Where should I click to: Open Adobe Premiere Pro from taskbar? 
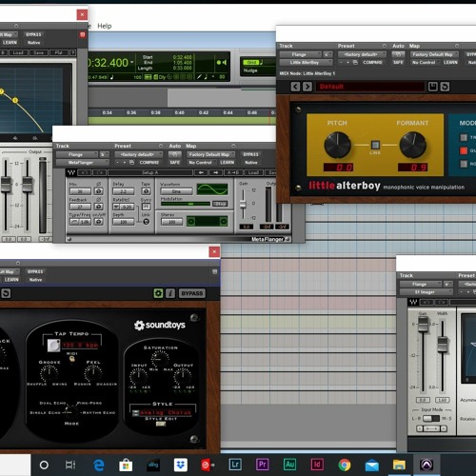pos(263,465)
